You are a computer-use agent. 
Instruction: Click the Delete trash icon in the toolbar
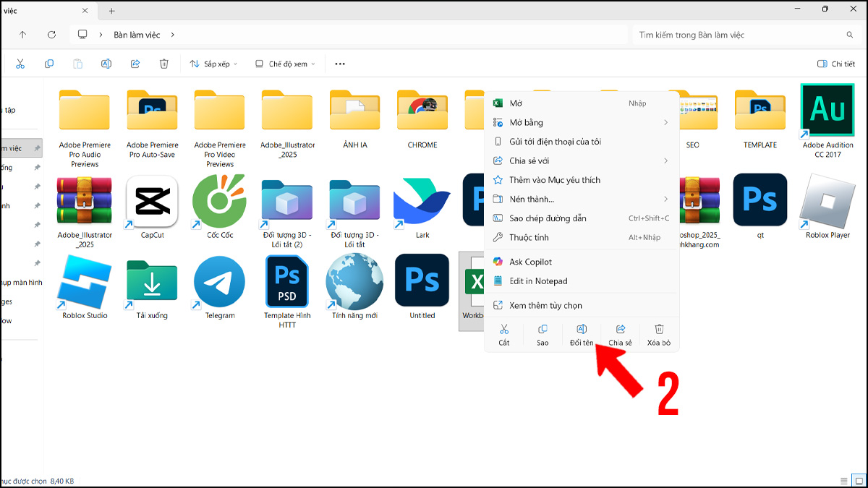click(x=164, y=64)
